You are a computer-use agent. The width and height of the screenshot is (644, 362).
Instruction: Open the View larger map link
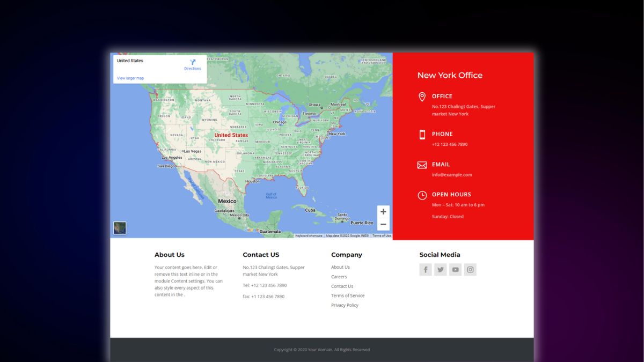tap(130, 78)
